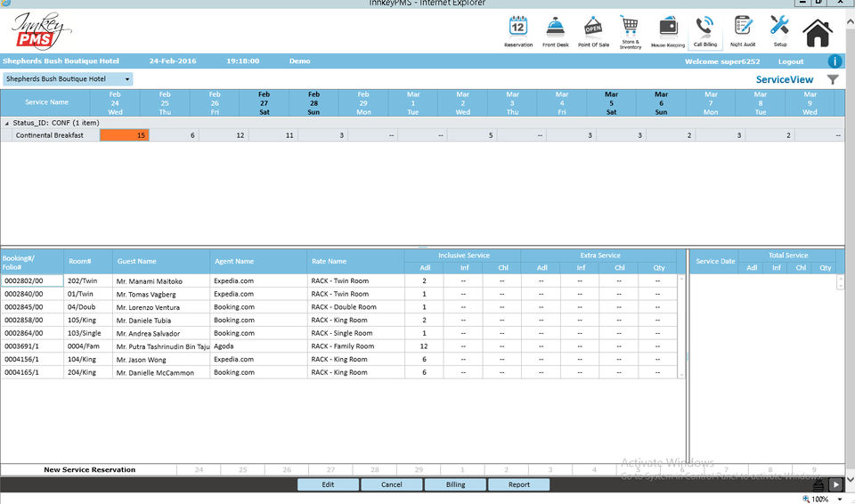Click the Rate Name column header
Screen dimensions: 855x504
coord(355,261)
